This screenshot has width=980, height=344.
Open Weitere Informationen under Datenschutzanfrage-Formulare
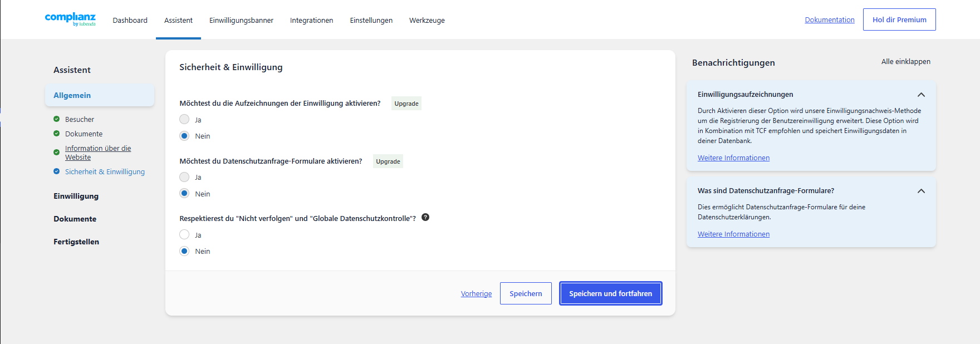point(734,234)
